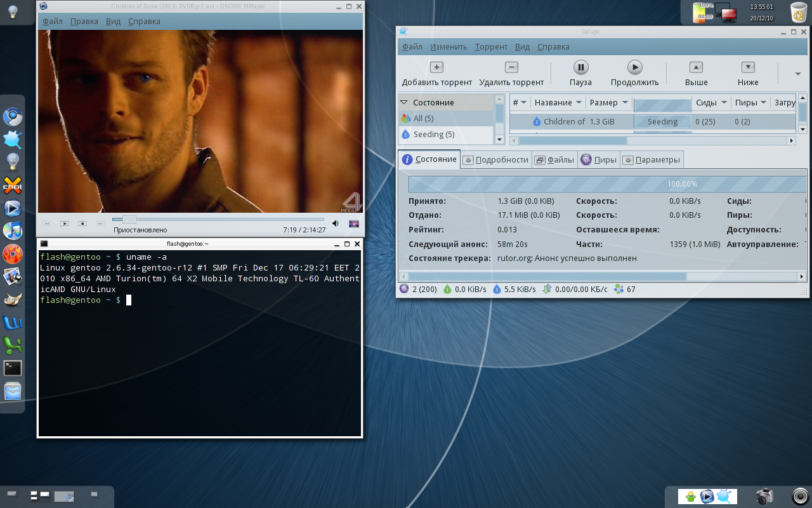
Task: Sort torrents by the Название column
Action: [x=557, y=102]
